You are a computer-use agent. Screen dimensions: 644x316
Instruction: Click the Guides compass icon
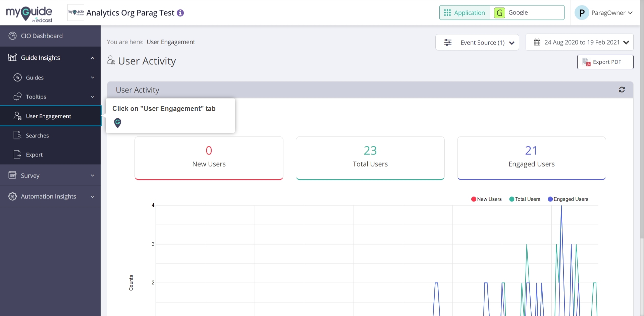(17, 77)
